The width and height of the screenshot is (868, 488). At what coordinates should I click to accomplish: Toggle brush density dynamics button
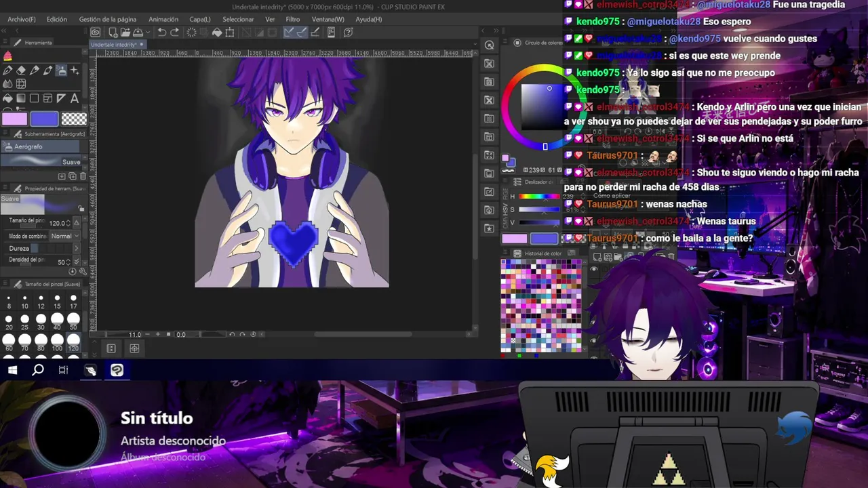(76, 262)
